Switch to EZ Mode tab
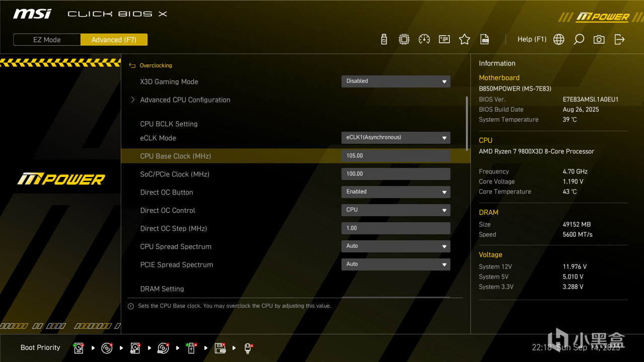The image size is (644, 362). (x=47, y=40)
